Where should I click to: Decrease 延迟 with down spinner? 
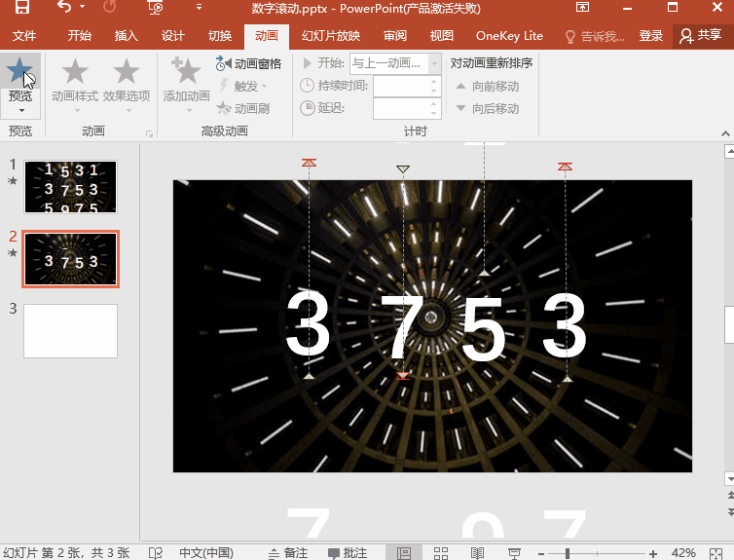point(434,113)
